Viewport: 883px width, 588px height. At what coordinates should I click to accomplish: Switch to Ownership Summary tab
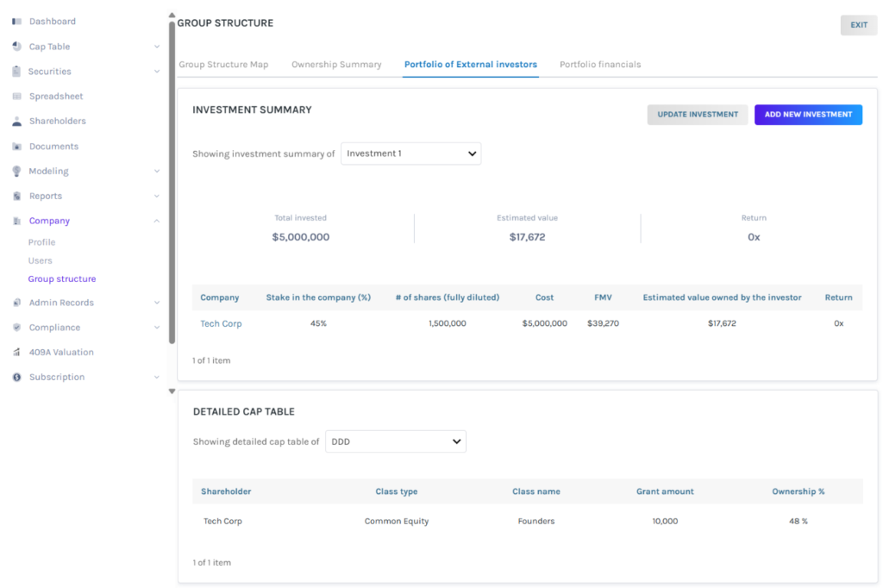click(336, 65)
